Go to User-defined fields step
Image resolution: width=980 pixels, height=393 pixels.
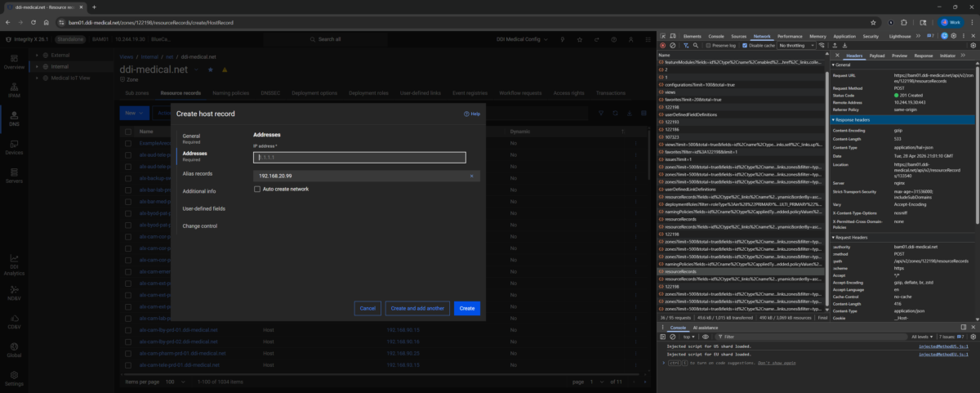click(x=205, y=208)
